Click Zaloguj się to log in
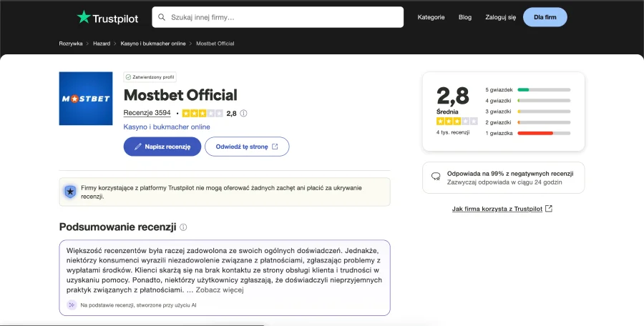 500,17
